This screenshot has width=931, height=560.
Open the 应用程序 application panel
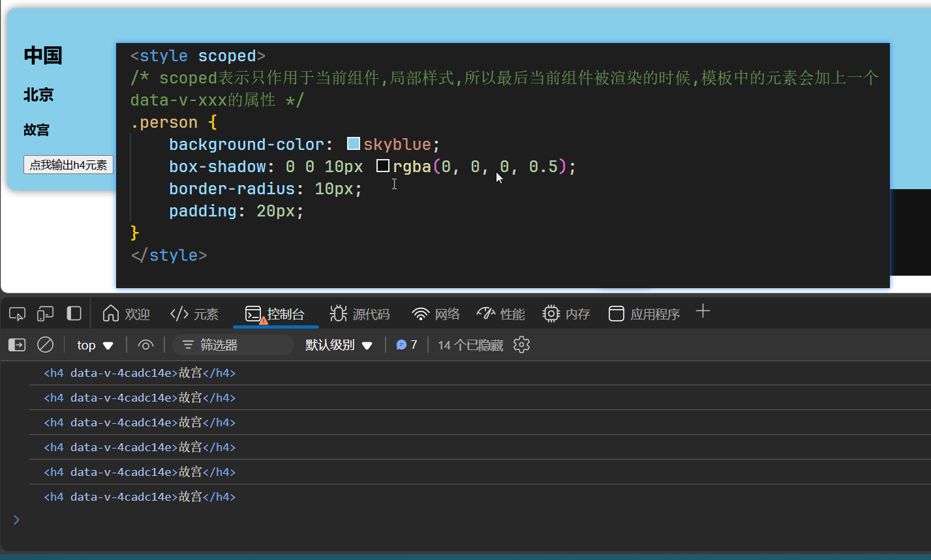click(644, 314)
